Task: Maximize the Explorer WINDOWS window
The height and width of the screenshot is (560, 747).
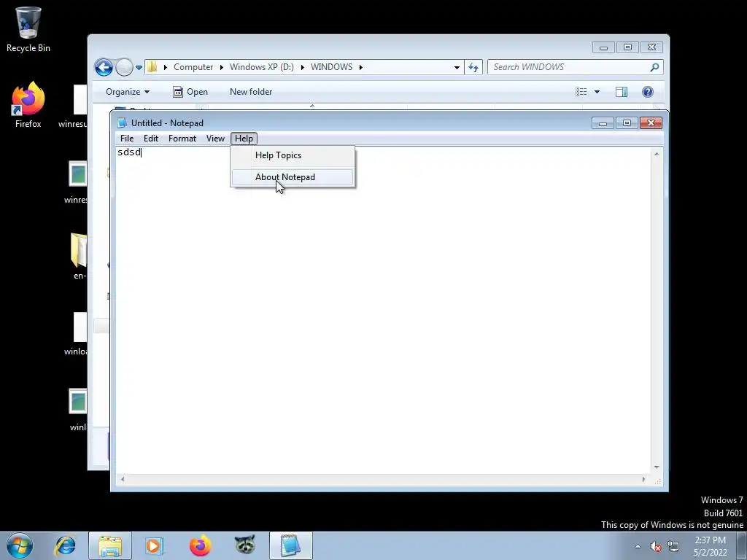Action: pos(627,47)
